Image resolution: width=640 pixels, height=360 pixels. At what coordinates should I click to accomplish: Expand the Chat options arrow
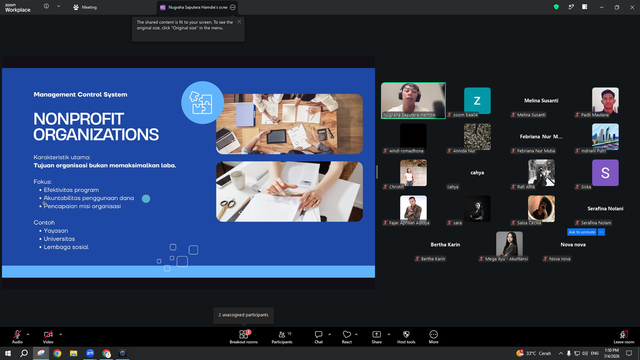[329, 334]
